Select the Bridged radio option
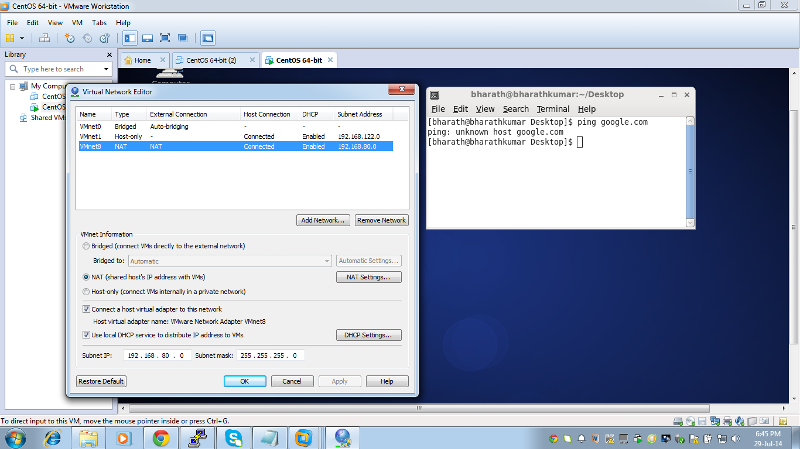The height and width of the screenshot is (449, 800). (86, 246)
